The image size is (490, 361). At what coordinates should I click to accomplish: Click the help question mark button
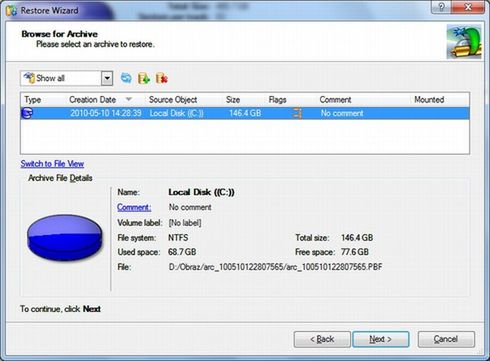click(442, 7)
